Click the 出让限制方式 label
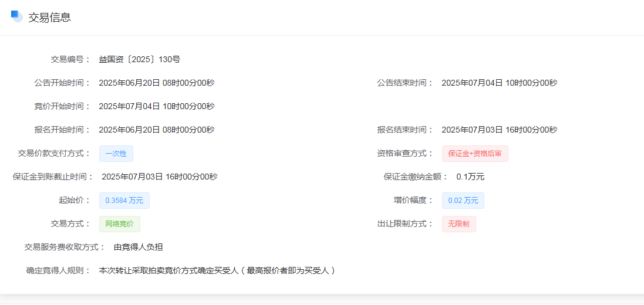The width and height of the screenshot is (644, 305). [x=406, y=224]
